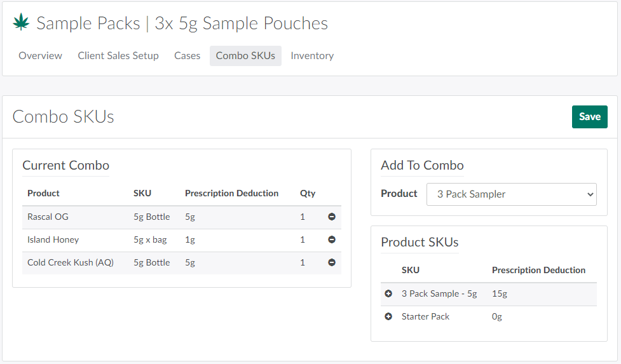Screen dimensions: 621x364
Task: Switch to the Overview tab
Action: click(x=40, y=56)
